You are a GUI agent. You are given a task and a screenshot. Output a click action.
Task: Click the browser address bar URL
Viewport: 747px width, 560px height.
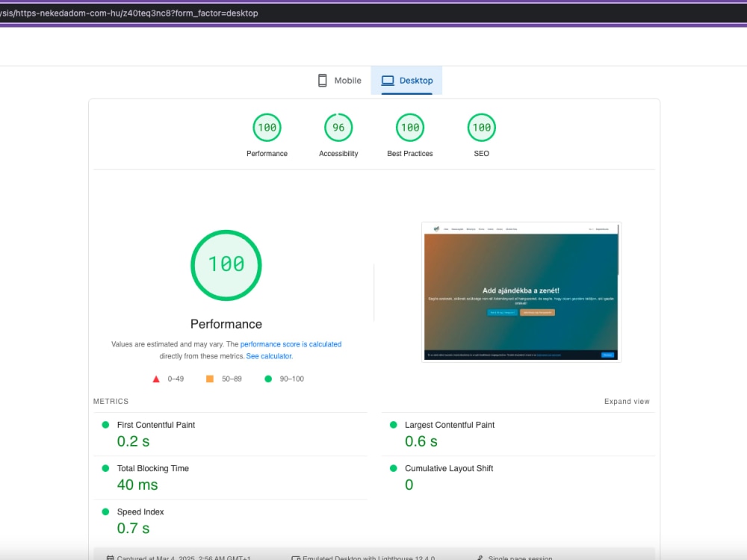(129, 13)
